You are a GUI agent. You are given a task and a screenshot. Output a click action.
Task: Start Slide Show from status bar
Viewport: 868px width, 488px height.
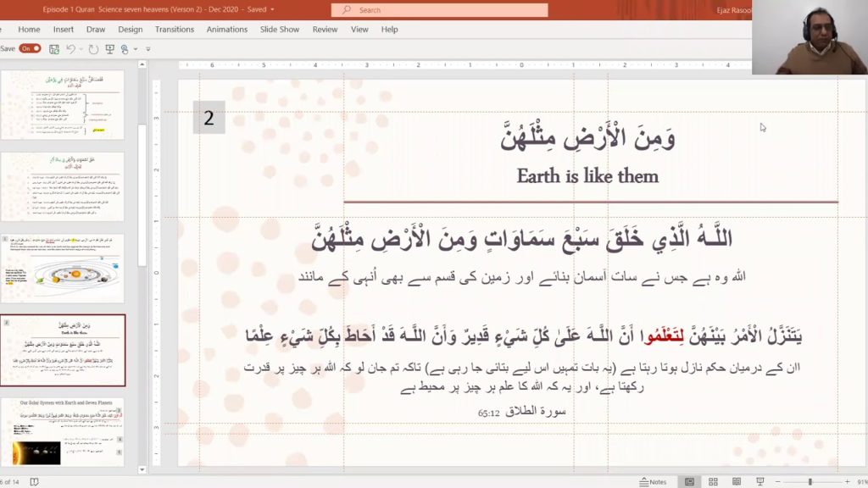pyautogui.click(x=759, y=482)
